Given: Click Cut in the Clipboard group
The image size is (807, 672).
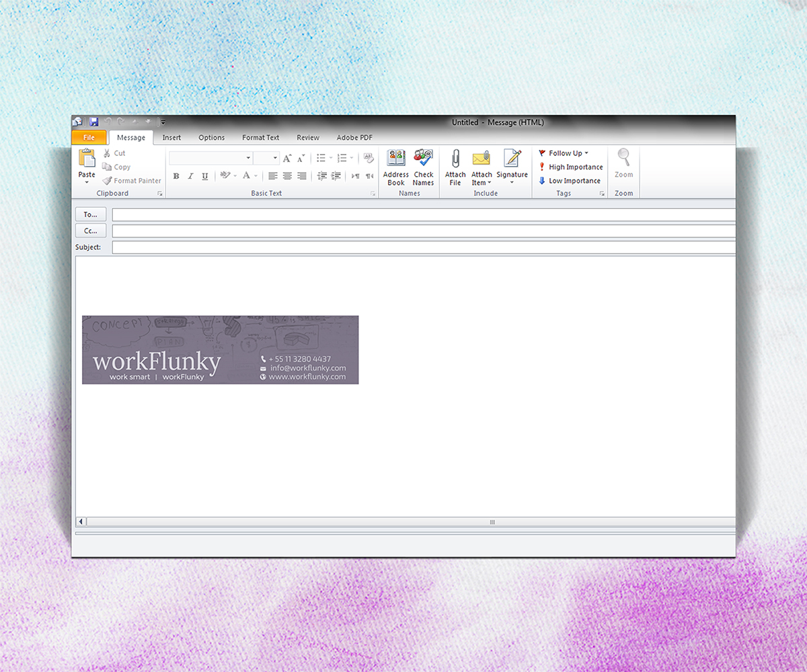Looking at the screenshot, I should click(114, 153).
